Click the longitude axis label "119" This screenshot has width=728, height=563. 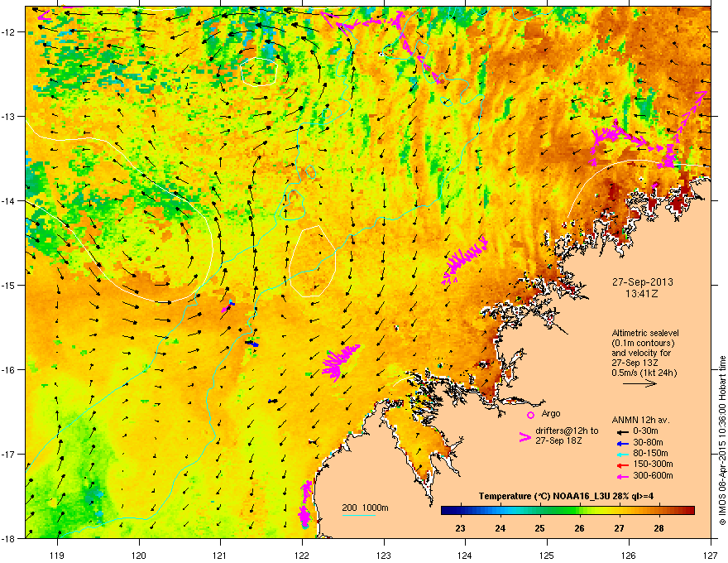coord(57,556)
